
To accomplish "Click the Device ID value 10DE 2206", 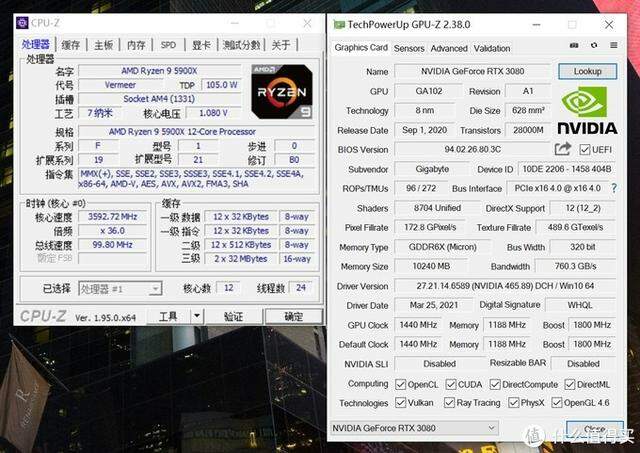I will click(x=567, y=169).
